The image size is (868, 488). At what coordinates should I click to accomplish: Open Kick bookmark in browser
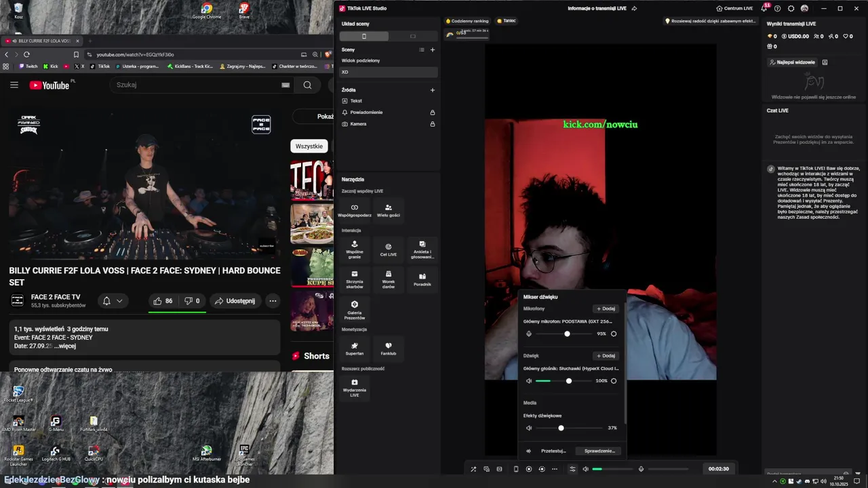coord(51,66)
